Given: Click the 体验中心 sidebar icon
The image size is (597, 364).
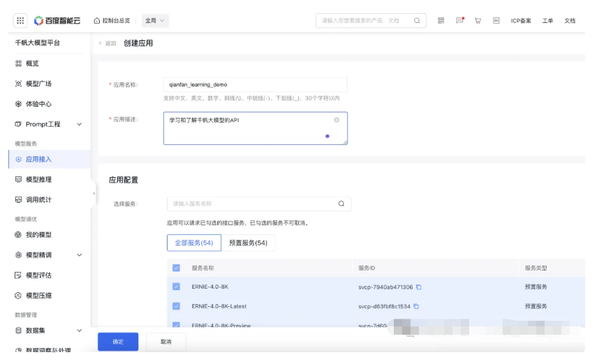Looking at the screenshot, I should (18, 104).
